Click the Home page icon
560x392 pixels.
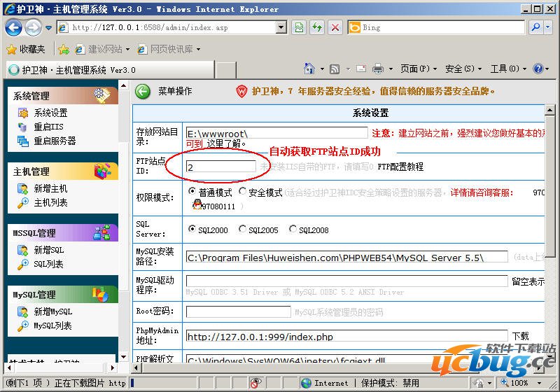pos(309,68)
